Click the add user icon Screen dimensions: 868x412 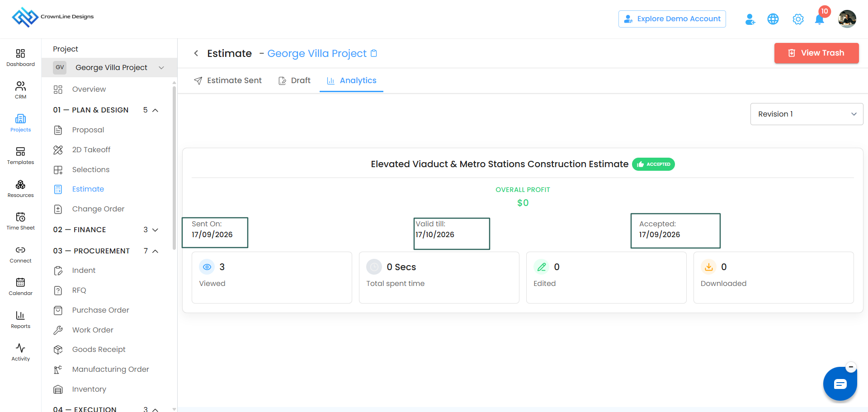click(x=750, y=19)
